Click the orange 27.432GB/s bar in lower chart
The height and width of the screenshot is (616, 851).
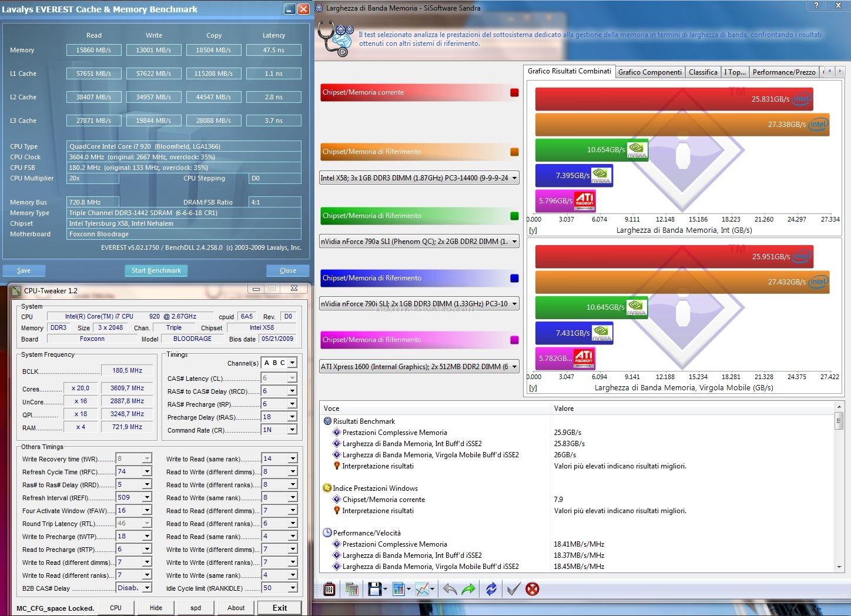point(682,282)
